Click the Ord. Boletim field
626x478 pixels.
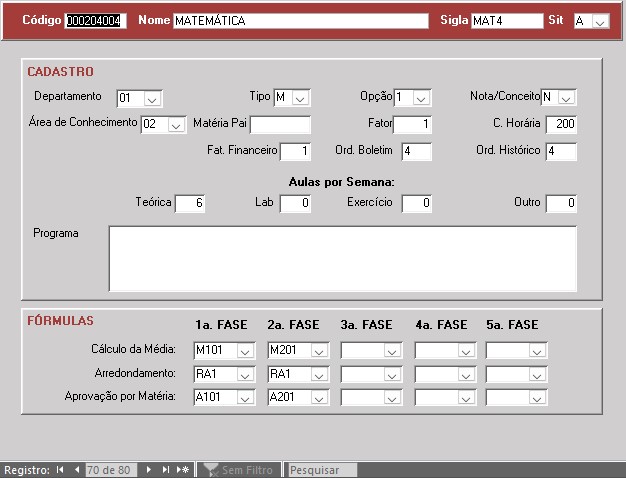pyautogui.click(x=417, y=151)
